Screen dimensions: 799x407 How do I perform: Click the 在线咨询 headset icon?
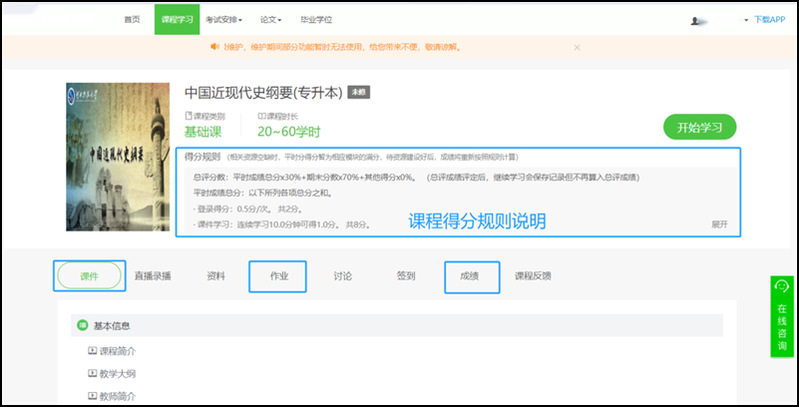tap(782, 286)
